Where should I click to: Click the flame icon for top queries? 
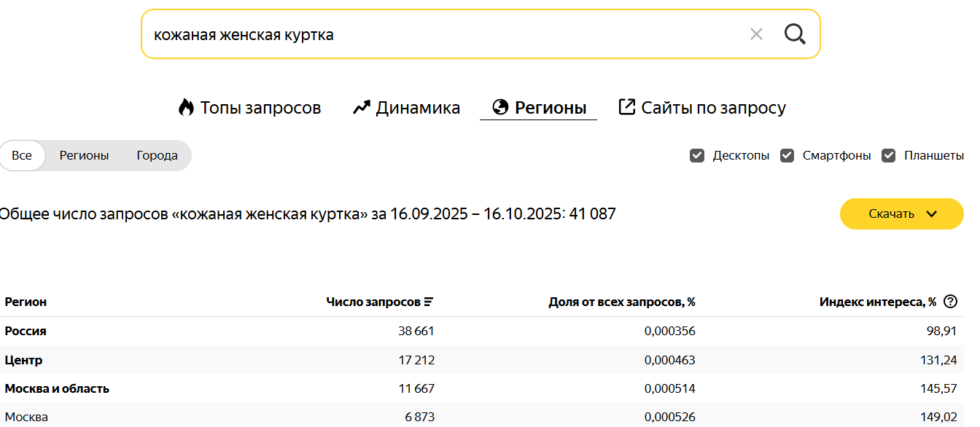tap(186, 108)
